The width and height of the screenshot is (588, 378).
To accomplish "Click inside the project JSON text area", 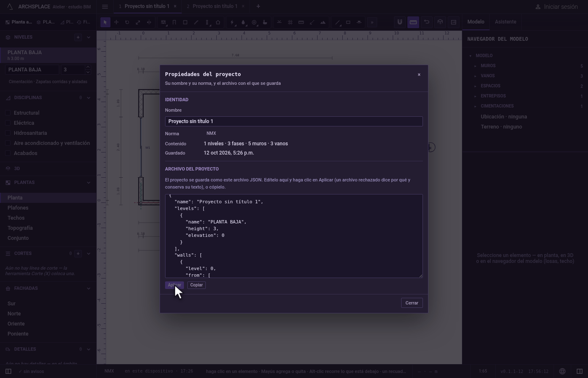I will 294,236.
